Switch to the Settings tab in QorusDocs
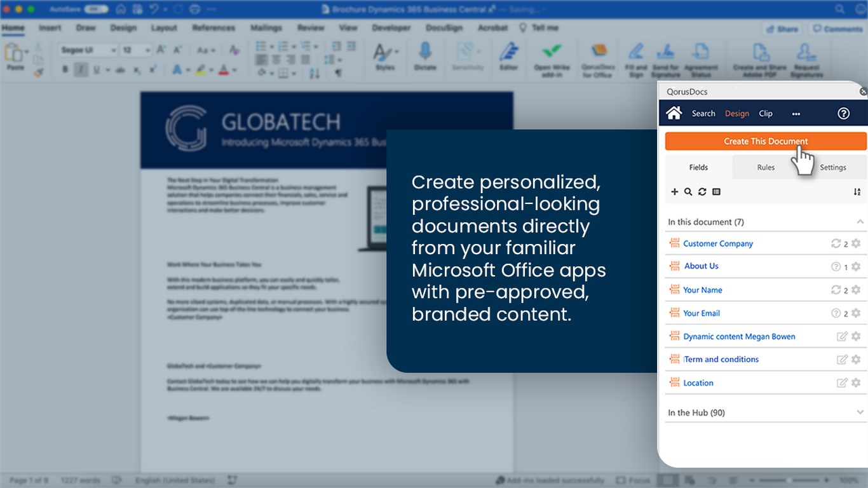The image size is (868, 488). pyautogui.click(x=832, y=168)
